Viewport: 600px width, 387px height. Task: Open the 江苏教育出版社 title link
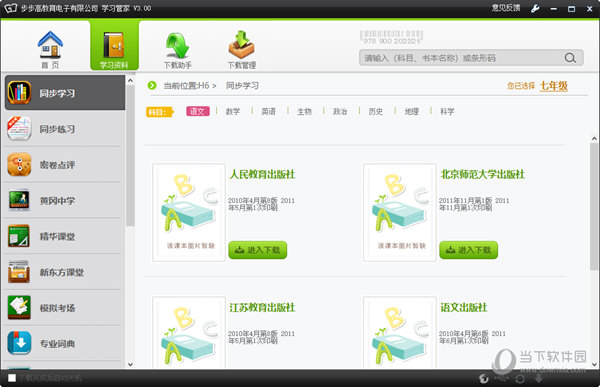pos(262,307)
